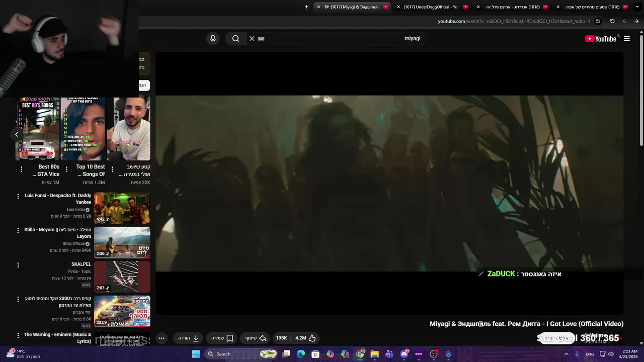
Task: Open the Best 80s GTA Vice short thumbnail
Action: [x=38, y=129]
